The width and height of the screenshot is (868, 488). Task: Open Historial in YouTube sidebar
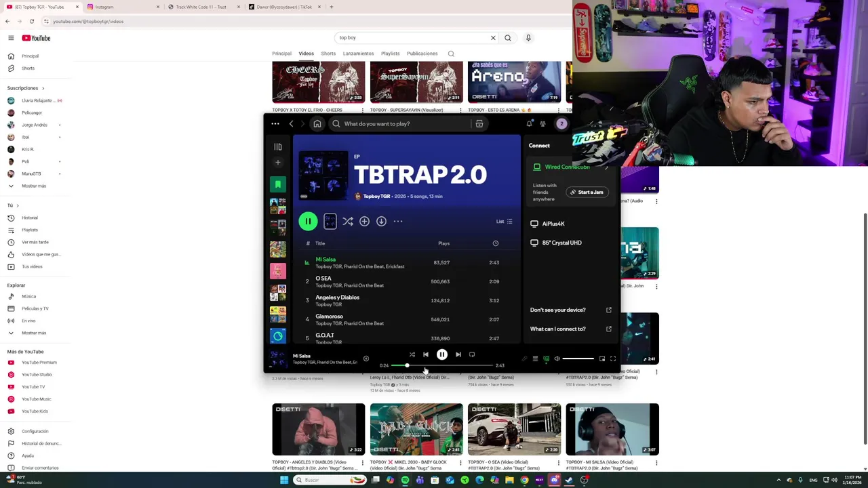29,218
